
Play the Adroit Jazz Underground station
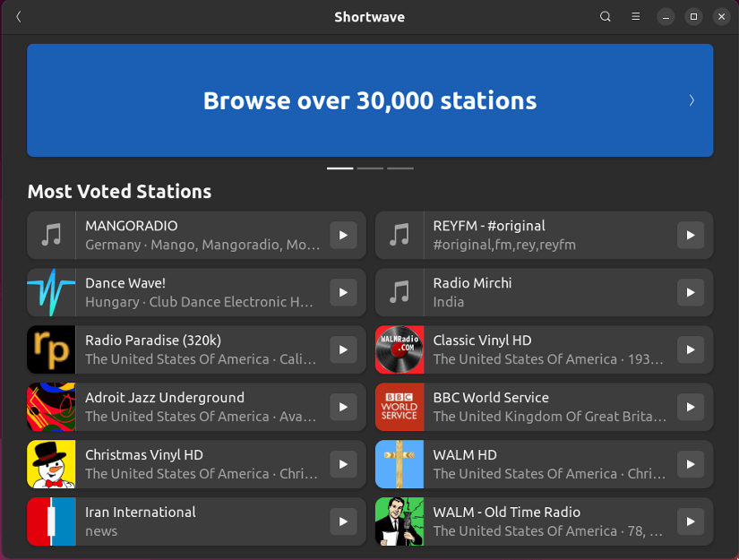pos(343,407)
